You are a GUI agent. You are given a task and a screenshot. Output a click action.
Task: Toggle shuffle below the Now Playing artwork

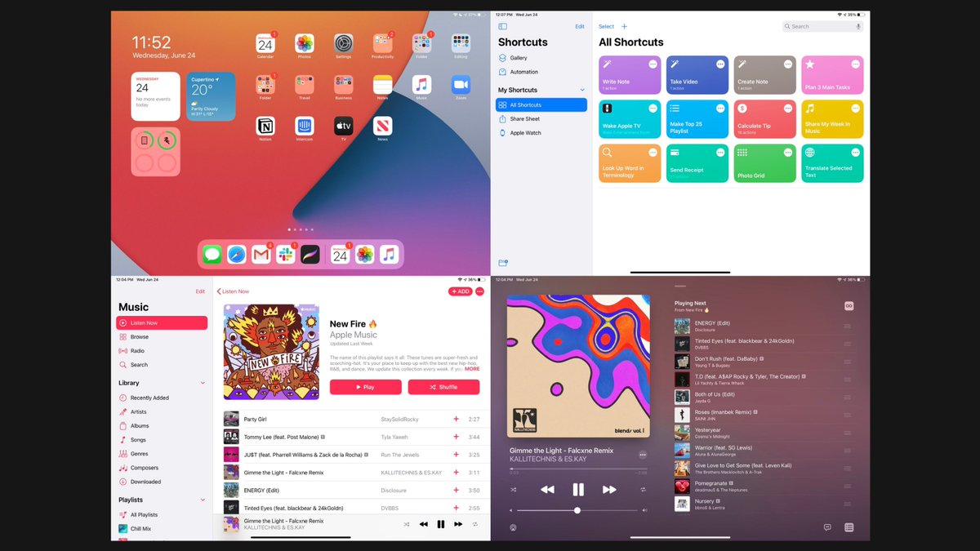click(x=514, y=490)
